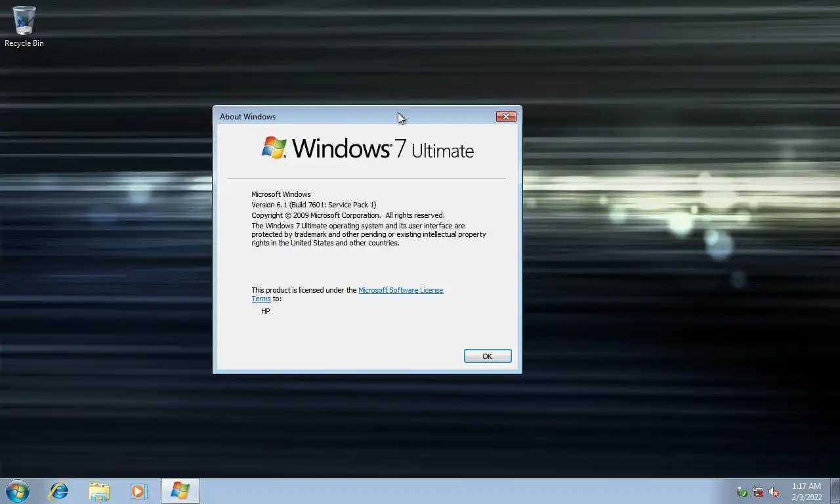Open the Recycle Bin desktop icon
Image resolution: width=840 pixels, height=504 pixels.
tap(24, 26)
